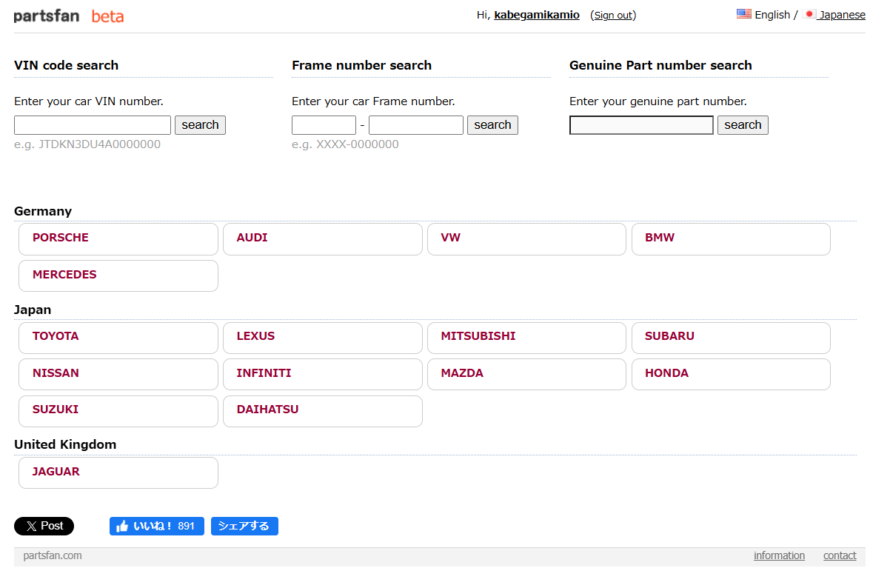Click the Germany section heading
The width and height of the screenshot is (890, 588).
click(x=43, y=211)
